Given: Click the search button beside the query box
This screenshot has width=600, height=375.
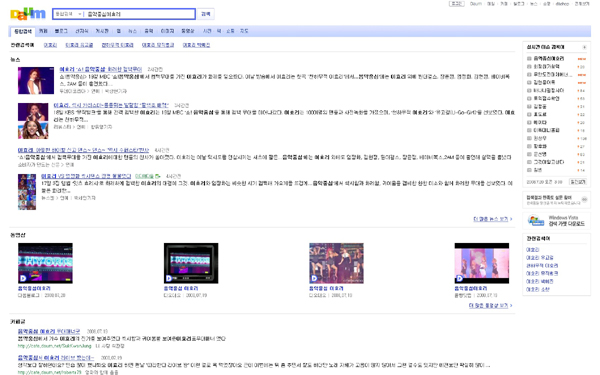Looking at the screenshot, I should click(x=206, y=14).
